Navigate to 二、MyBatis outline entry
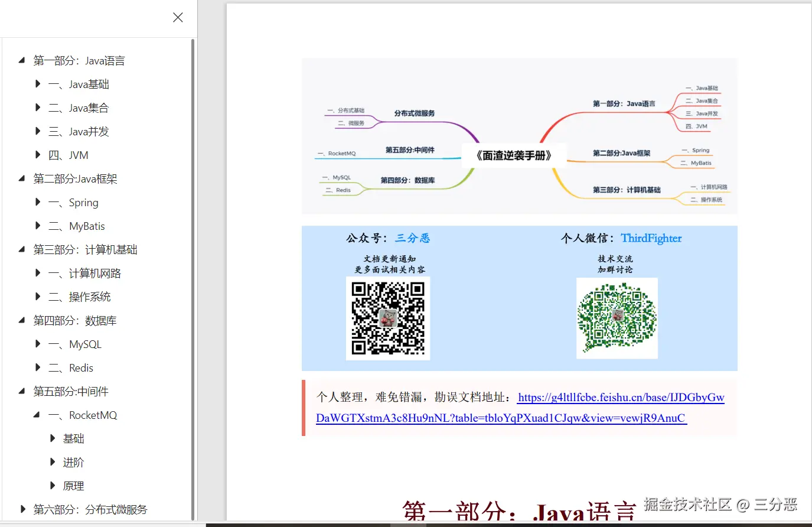 (x=77, y=226)
